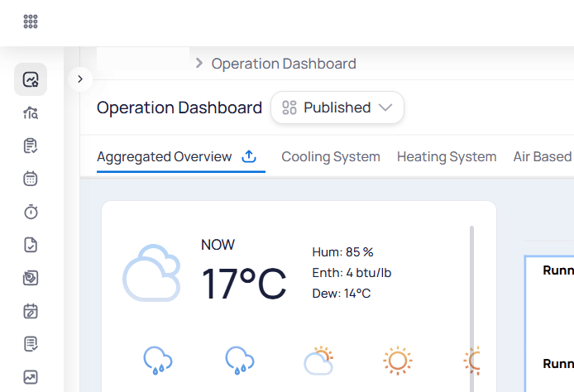Click the weather card vertical scrollbar
The image size is (574, 392).
coord(472,308)
